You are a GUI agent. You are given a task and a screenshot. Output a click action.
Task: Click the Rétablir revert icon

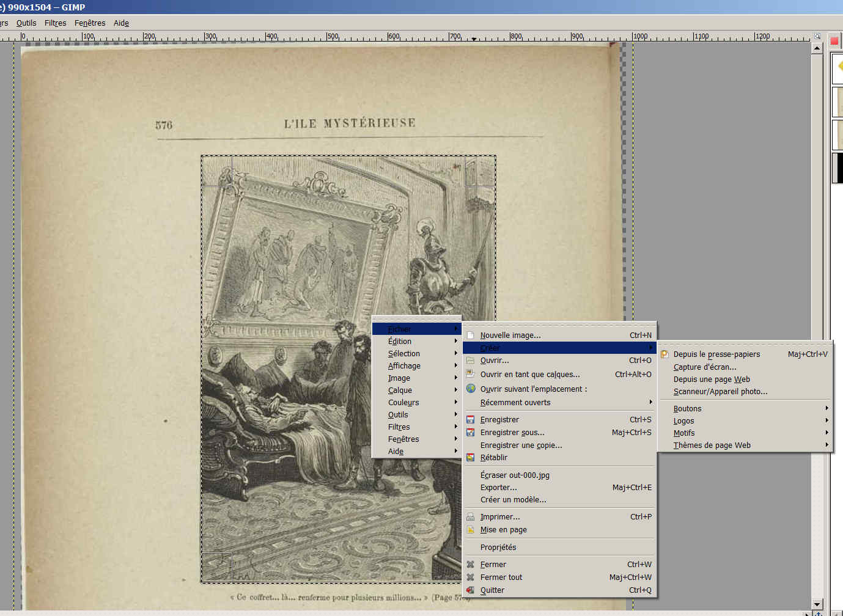pyautogui.click(x=470, y=458)
